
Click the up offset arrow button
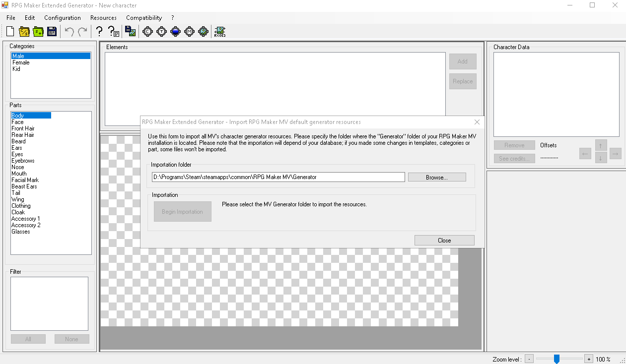(x=601, y=146)
